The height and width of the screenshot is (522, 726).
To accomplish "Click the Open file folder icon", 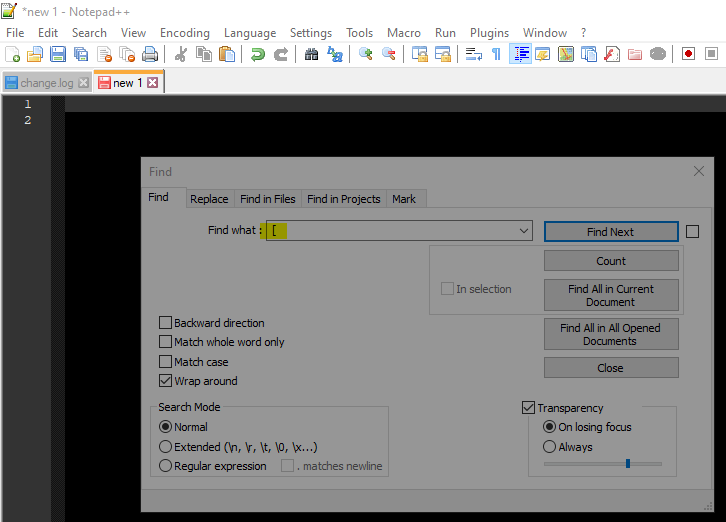I will (x=35, y=54).
